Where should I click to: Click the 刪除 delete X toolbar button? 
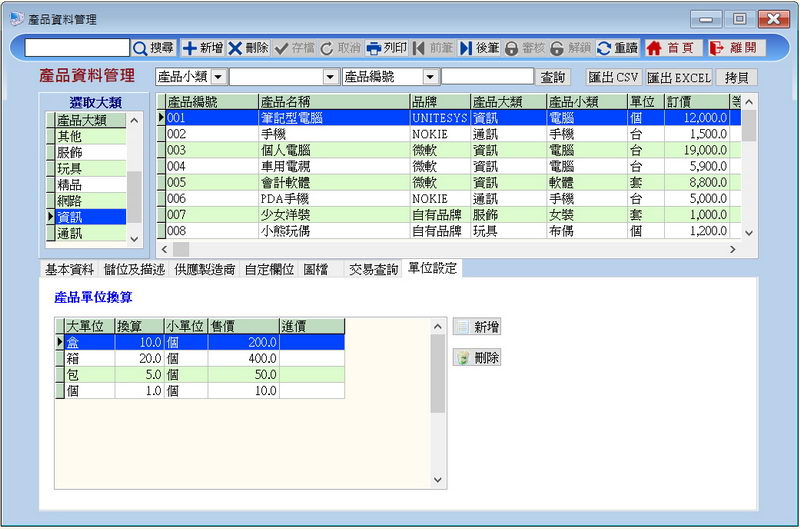coord(248,48)
